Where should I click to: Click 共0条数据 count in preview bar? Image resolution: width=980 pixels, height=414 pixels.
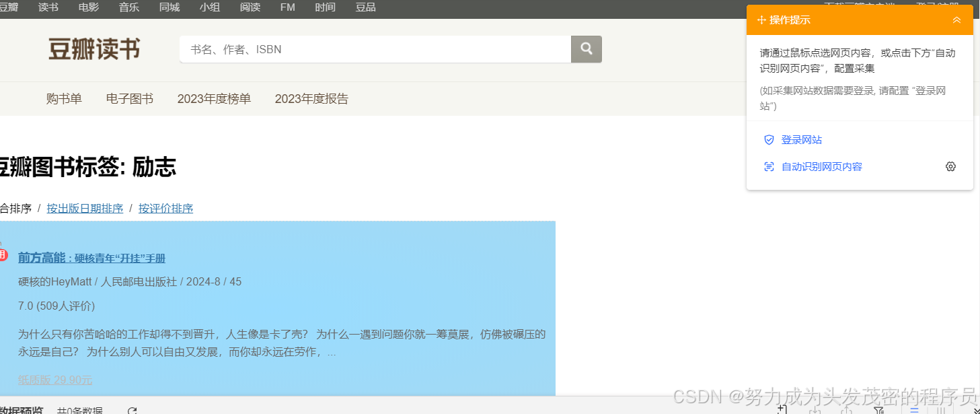coord(80,411)
